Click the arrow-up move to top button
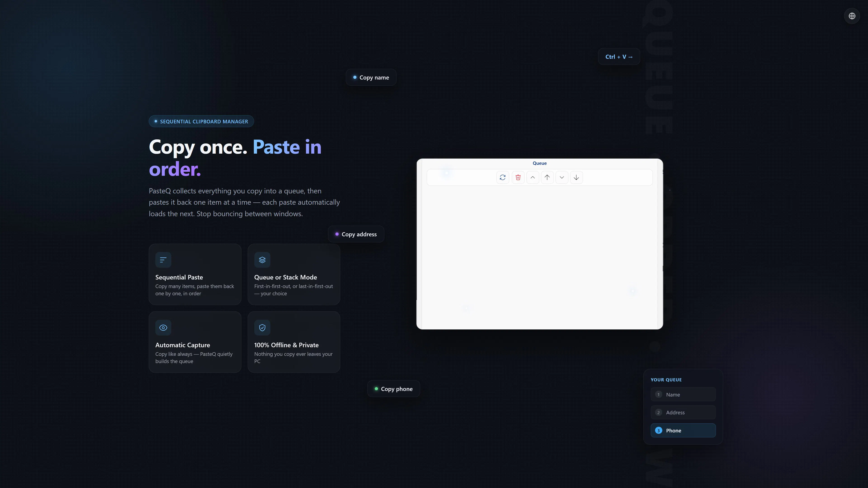 [x=547, y=178]
